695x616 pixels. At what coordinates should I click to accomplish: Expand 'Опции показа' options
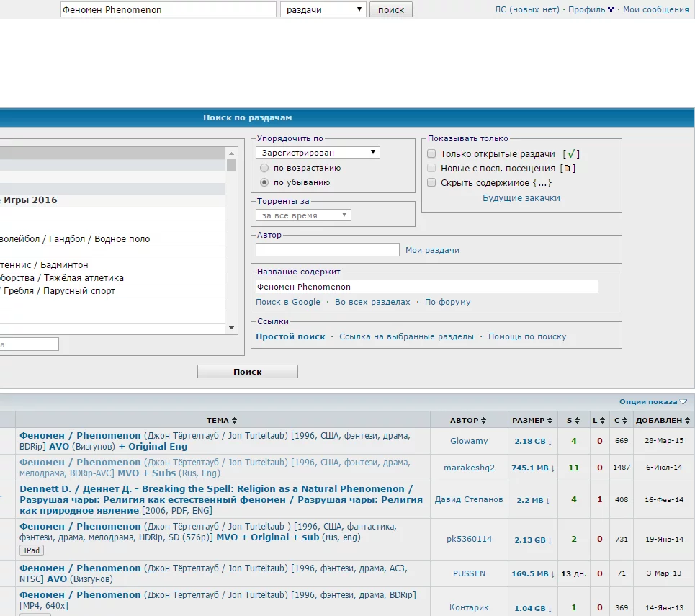pyautogui.click(x=653, y=402)
